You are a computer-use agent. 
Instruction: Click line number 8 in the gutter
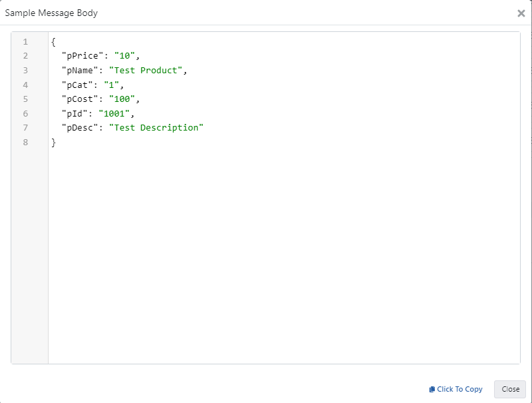(x=25, y=142)
